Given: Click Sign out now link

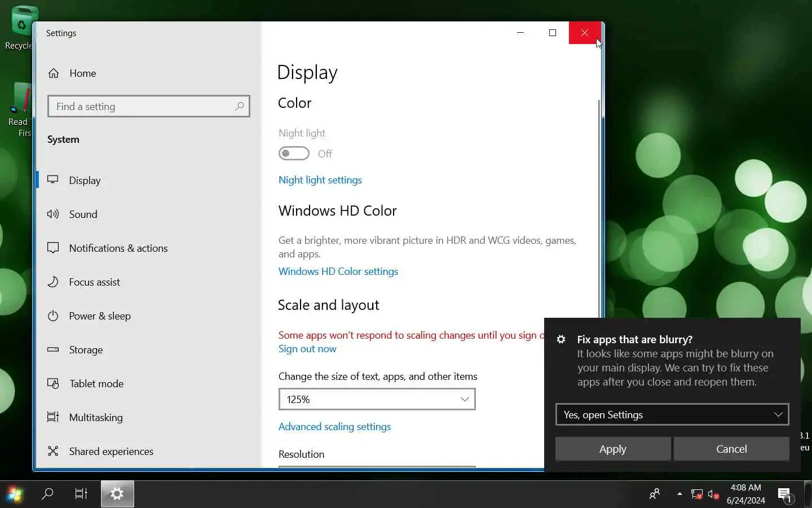Looking at the screenshot, I should tap(307, 349).
